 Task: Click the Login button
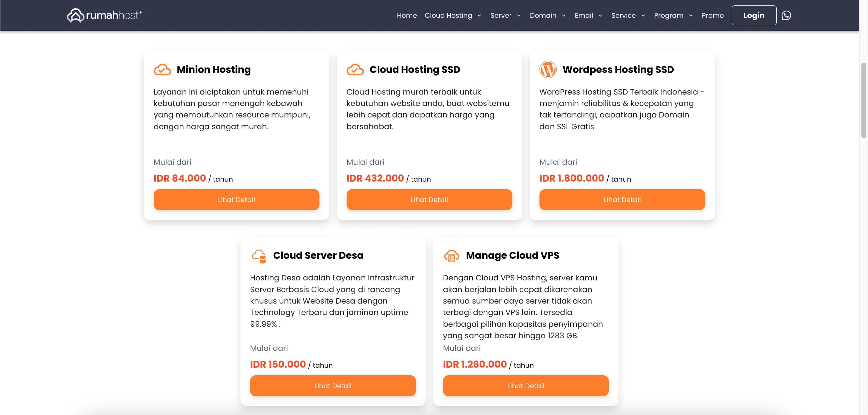754,15
